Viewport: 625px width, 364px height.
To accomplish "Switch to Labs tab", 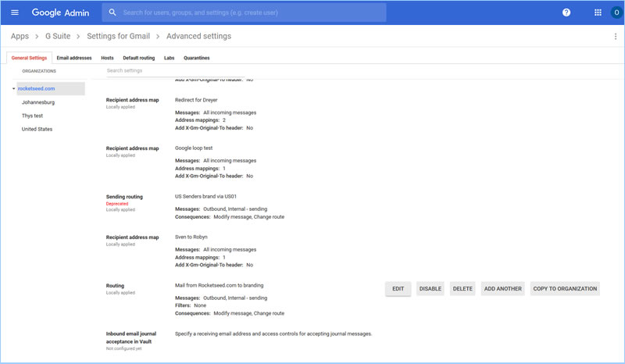I will coord(169,58).
